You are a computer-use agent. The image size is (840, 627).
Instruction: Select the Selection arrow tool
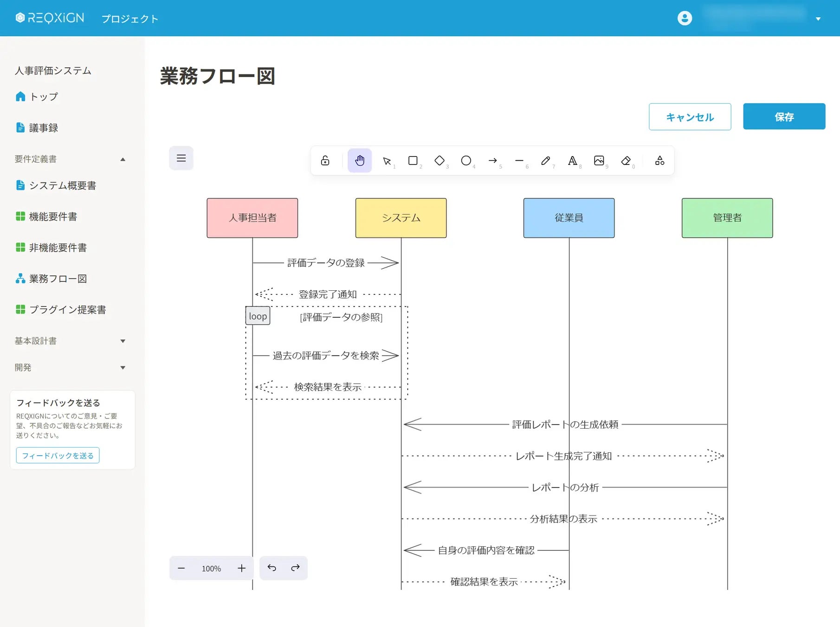coord(387,161)
